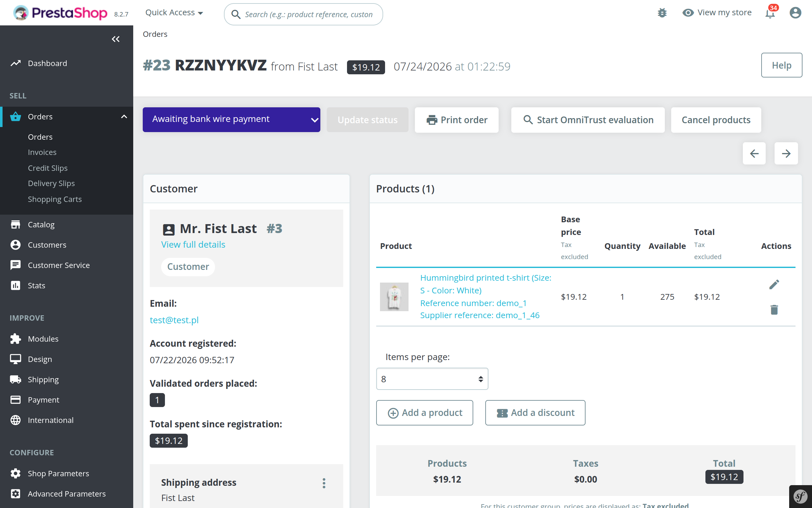Click the Modules puzzle icon
The height and width of the screenshot is (508, 812).
16,339
